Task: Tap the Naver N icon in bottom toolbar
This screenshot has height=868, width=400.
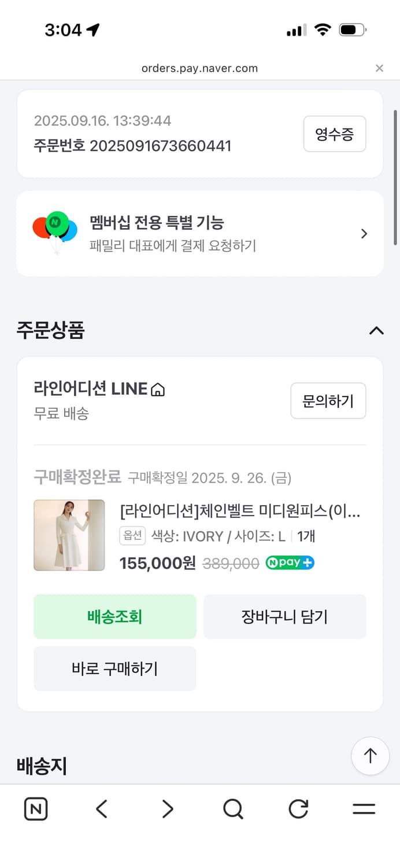Action: click(x=35, y=809)
